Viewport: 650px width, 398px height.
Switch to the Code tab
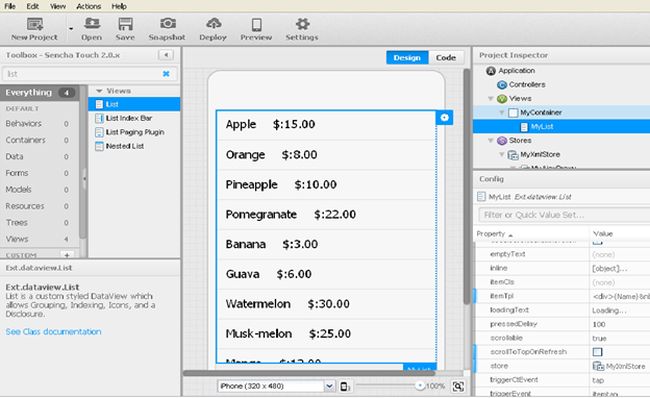(446, 58)
